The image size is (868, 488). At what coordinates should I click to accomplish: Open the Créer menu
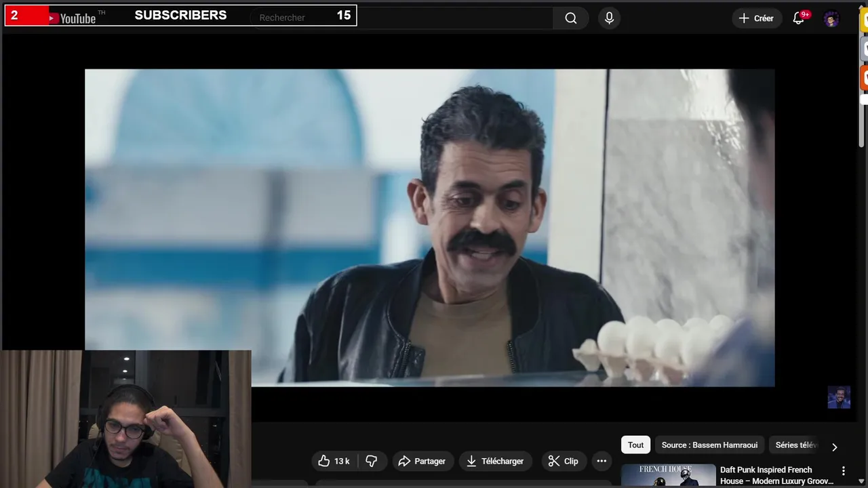(x=757, y=18)
